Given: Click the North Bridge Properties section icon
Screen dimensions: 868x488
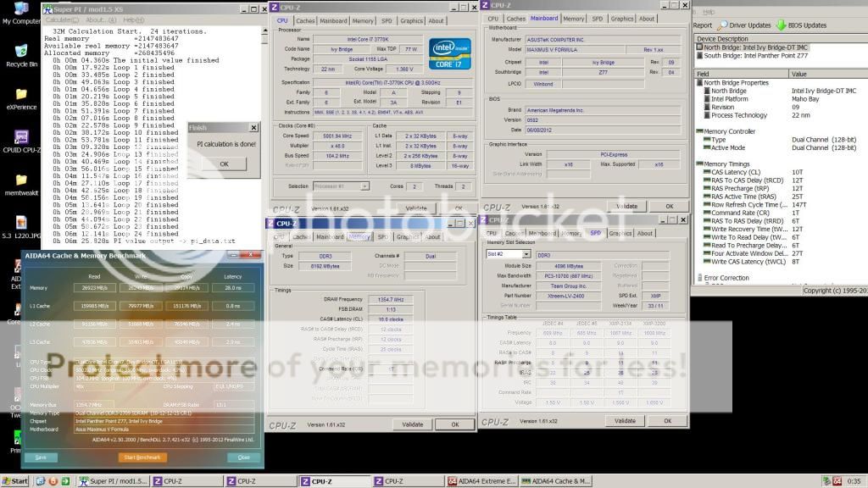Looking at the screenshot, I should (699, 82).
